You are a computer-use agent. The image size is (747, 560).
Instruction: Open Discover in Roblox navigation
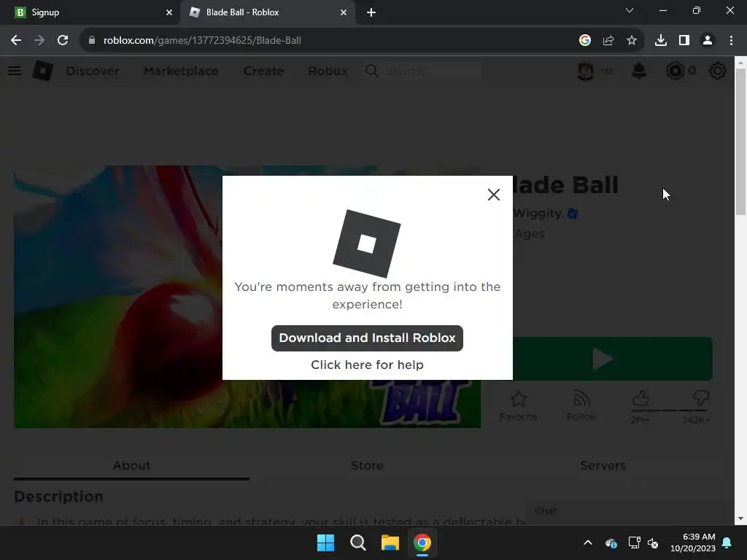[93, 71]
